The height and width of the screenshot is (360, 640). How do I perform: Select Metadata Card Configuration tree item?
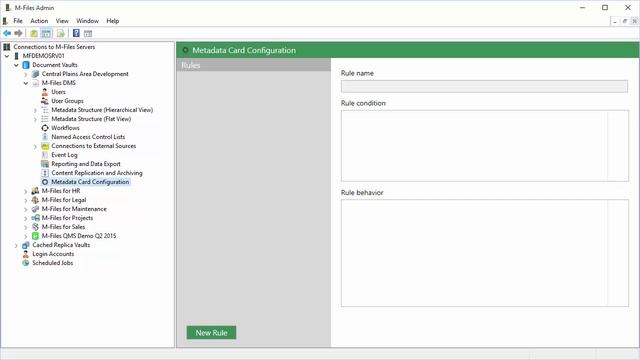90,182
